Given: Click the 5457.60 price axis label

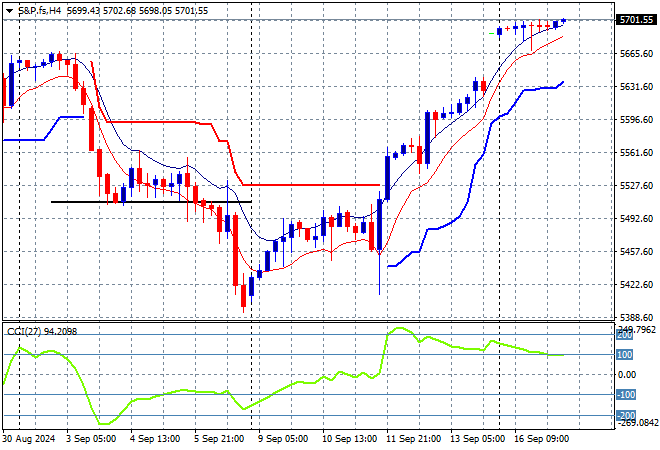Looking at the screenshot, I should click(637, 252).
